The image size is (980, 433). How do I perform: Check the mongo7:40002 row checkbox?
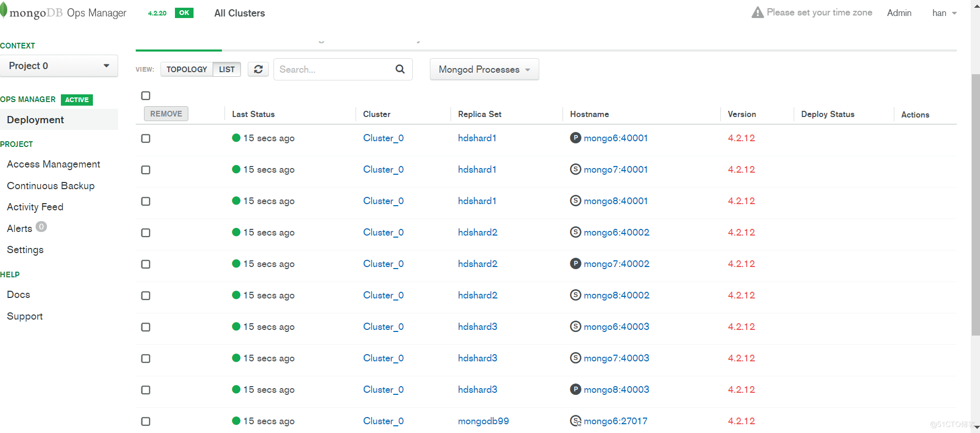point(146,264)
